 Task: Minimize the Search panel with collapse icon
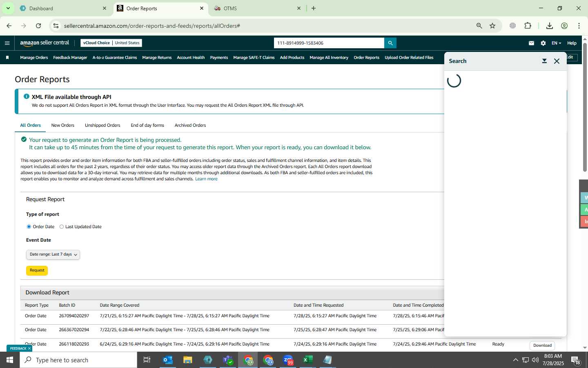(x=544, y=61)
